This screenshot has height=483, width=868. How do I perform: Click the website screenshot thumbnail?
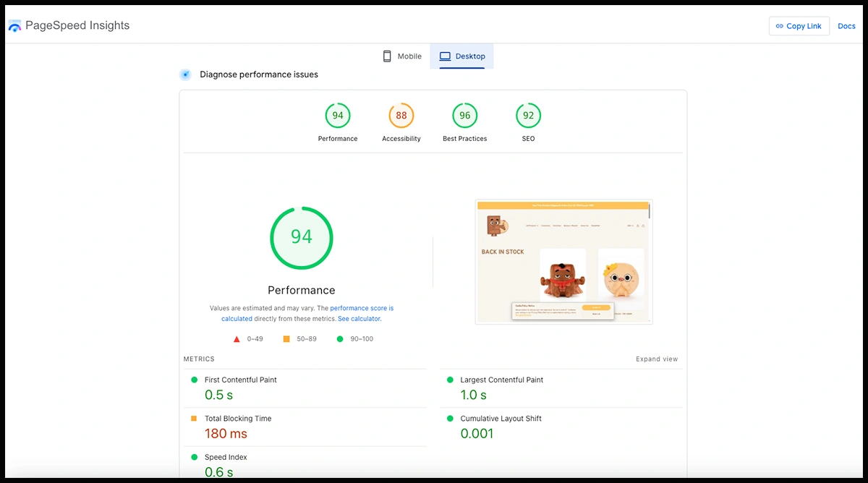(x=563, y=262)
